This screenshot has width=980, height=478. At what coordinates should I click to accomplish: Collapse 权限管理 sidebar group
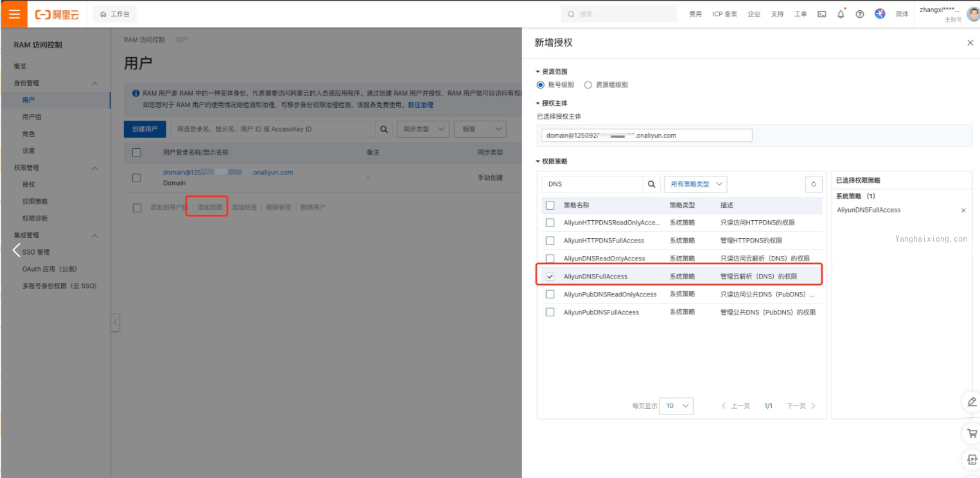coord(94,168)
